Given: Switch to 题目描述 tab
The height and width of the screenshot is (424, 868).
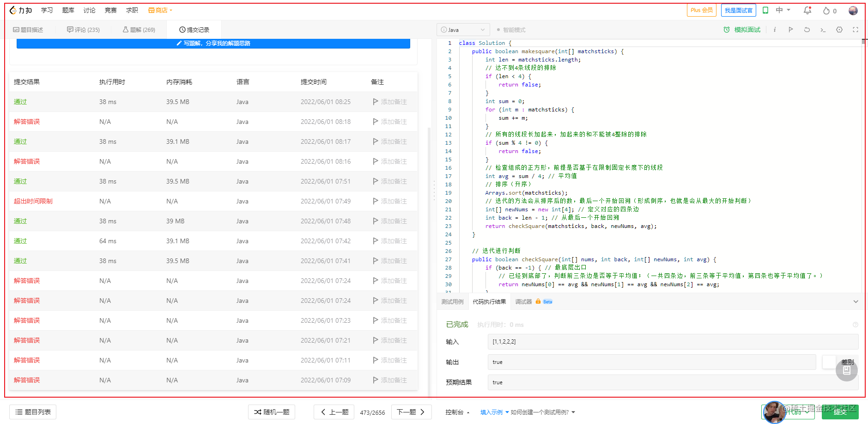Looking at the screenshot, I should point(28,30).
